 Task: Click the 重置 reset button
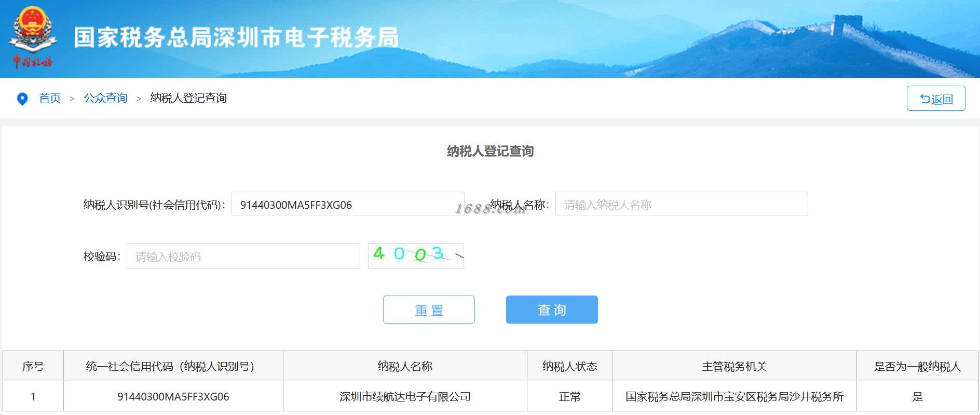(429, 310)
